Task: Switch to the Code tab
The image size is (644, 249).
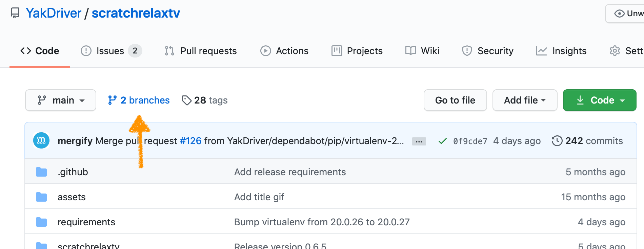Action: click(x=40, y=51)
